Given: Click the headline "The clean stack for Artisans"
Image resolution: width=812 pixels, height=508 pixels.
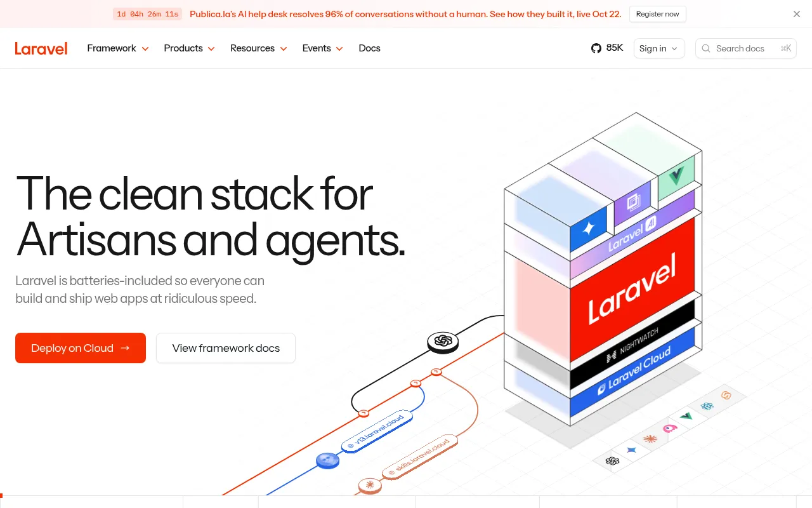Looking at the screenshot, I should pos(210,217).
